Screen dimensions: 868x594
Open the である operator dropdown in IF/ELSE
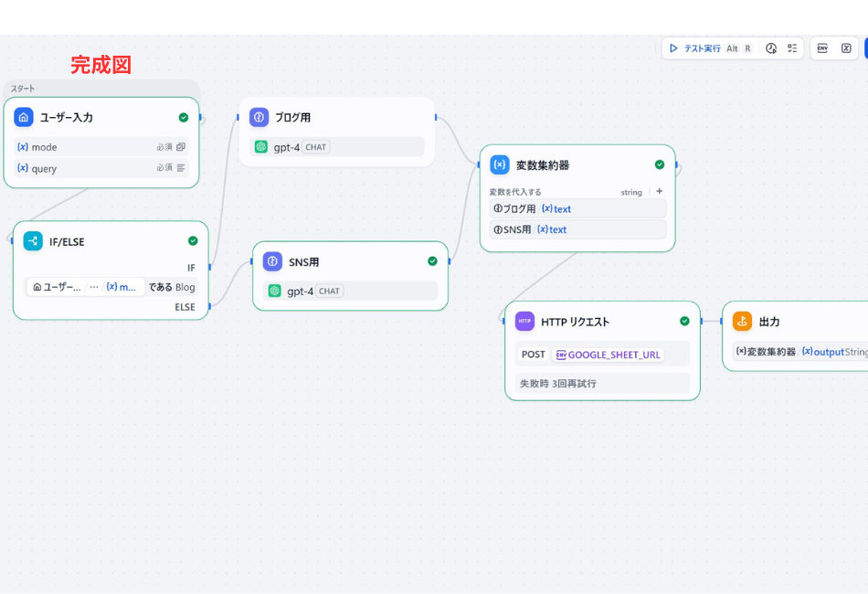click(x=158, y=286)
